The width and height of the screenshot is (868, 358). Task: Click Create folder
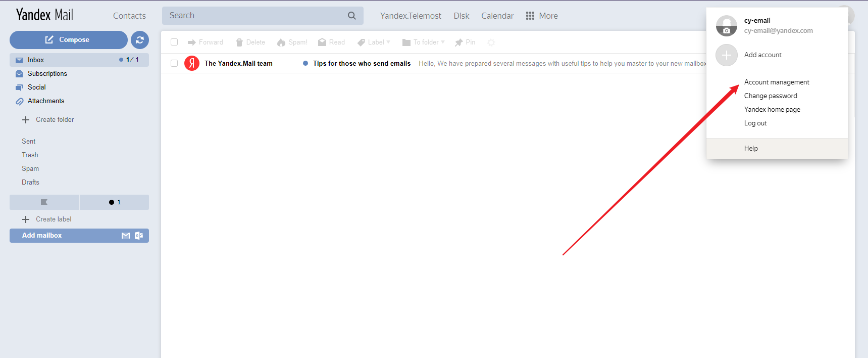click(x=48, y=120)
